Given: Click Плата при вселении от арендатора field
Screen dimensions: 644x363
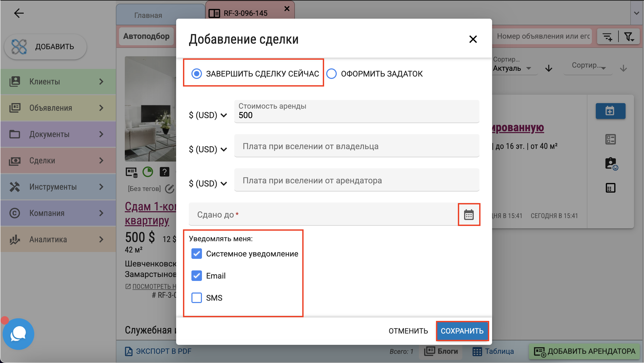Looking at the screenshot, I should coord(357,180).
